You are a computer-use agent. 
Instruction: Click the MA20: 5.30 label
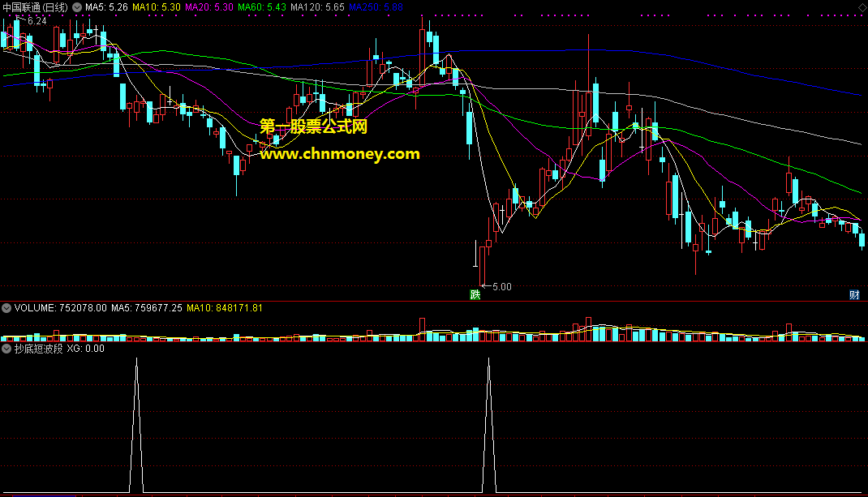[x=209, y=7]
